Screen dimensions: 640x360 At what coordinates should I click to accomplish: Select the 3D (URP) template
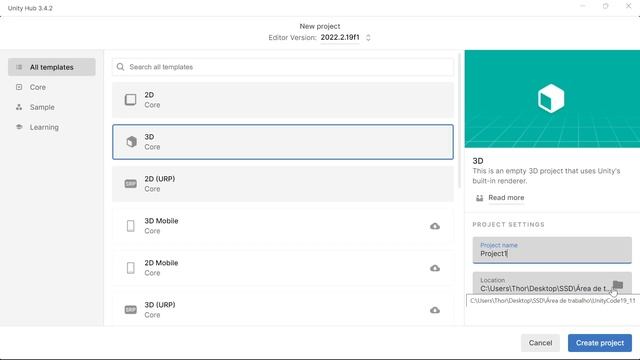pos(283,309)
